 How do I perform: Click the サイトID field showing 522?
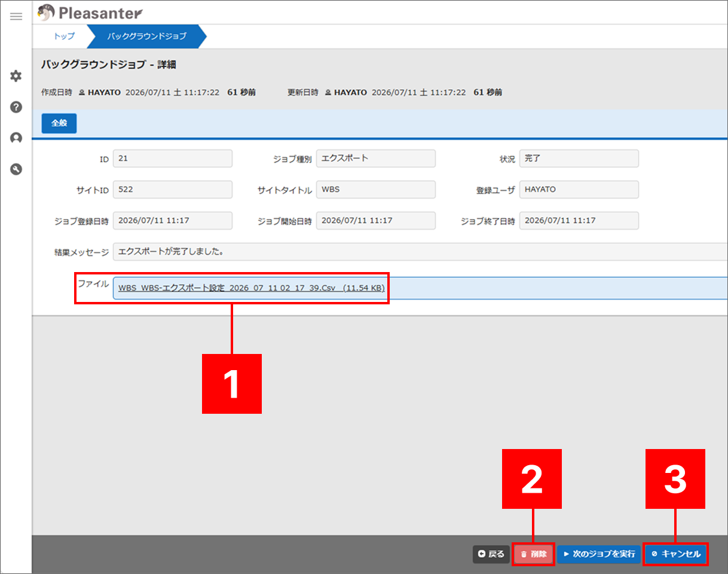pos(172,190)
